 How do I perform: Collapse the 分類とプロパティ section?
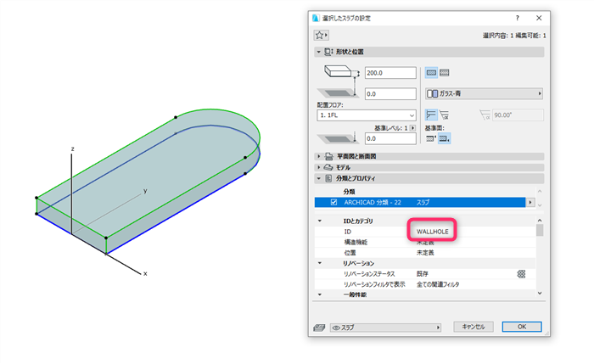(318, 178)
